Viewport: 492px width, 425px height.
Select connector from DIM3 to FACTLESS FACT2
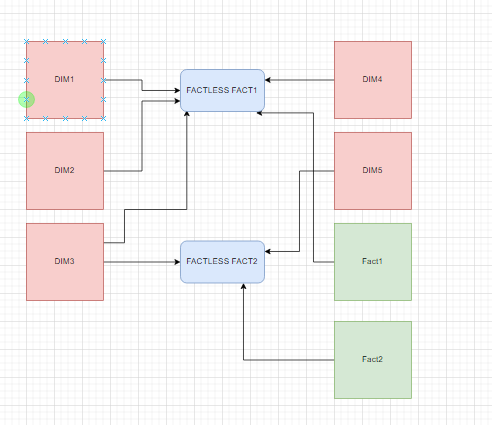(142, 262)
